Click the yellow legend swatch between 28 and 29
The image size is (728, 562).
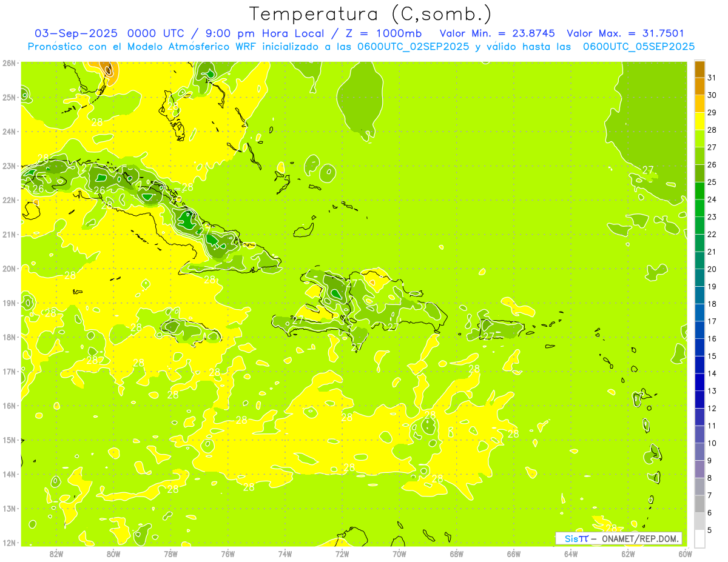click(699, 121)
